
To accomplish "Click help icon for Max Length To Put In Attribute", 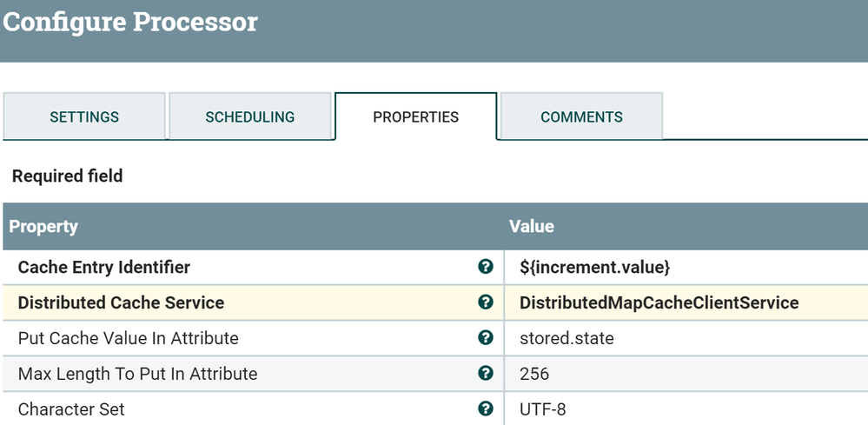I will coord(486,374).
